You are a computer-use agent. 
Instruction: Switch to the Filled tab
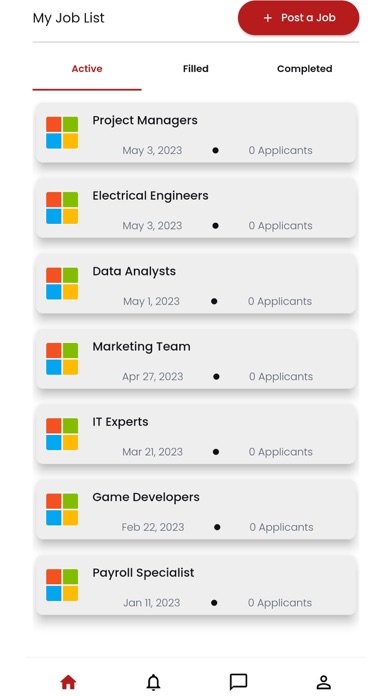coord(196,69)
